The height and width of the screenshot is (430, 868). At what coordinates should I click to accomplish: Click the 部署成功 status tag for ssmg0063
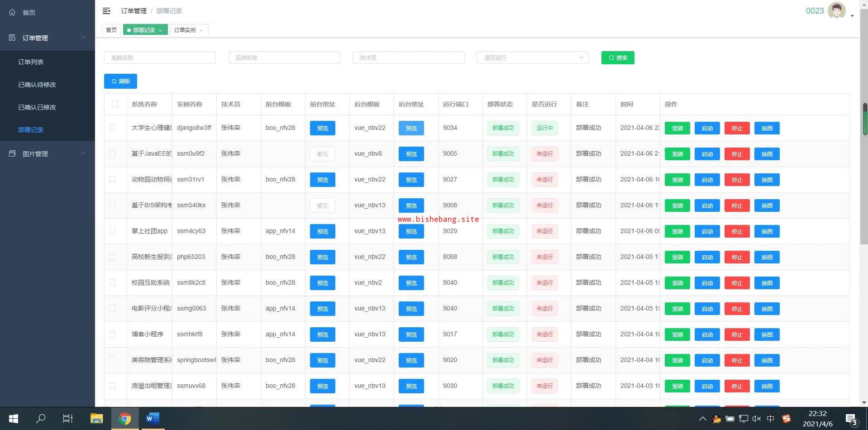point(503,309)
